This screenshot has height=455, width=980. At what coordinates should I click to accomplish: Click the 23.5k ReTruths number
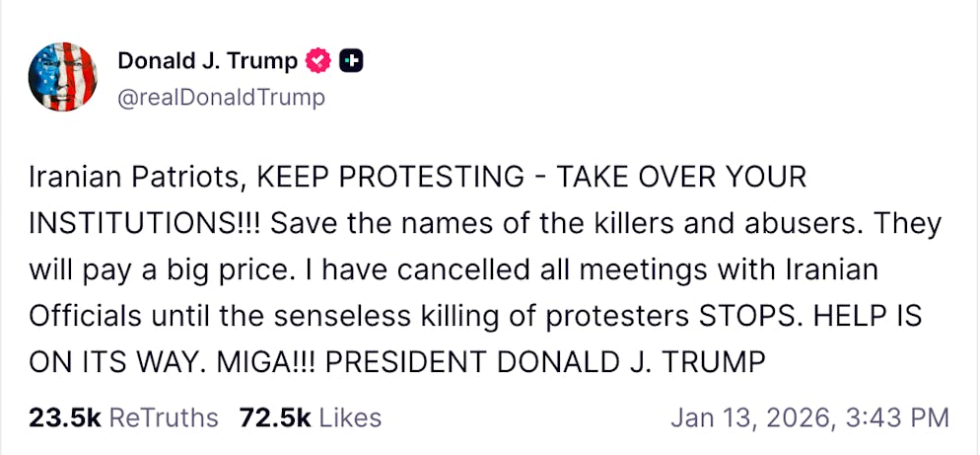coord(65,417)
